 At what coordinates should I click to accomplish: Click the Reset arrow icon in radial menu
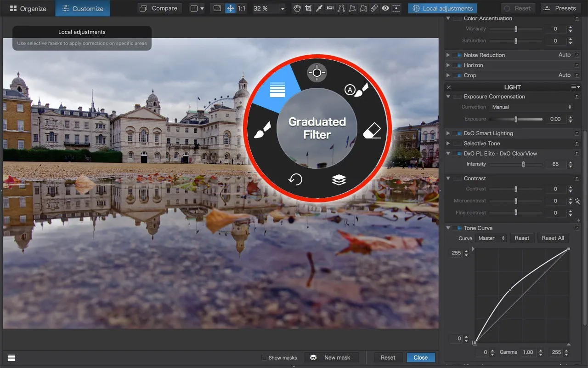(295, 179)
